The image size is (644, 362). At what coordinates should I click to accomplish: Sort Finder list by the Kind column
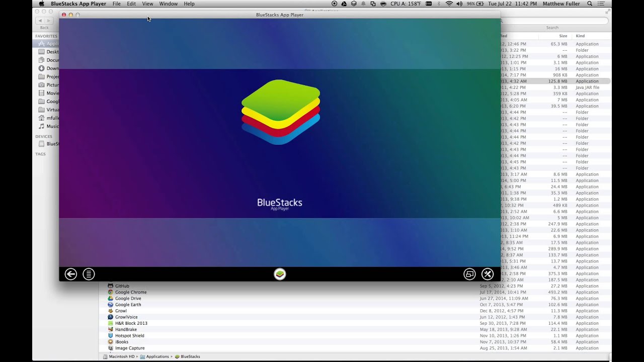point(580,36)
